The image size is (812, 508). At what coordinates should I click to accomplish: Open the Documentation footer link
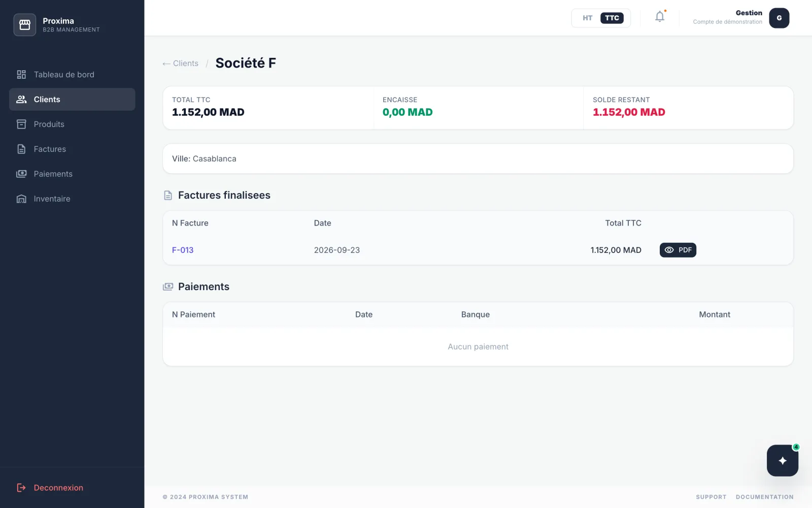tap(764, 497)
